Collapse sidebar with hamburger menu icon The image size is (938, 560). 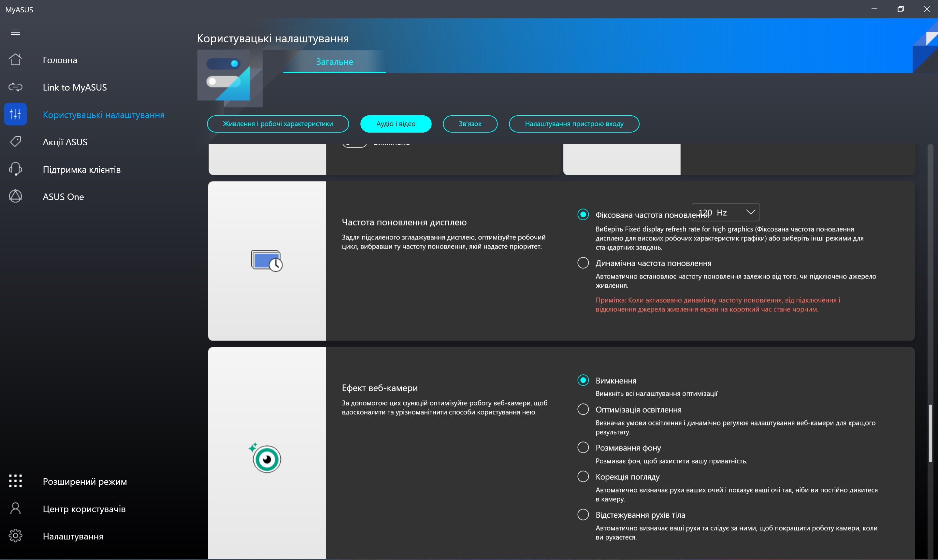pyautogui.click(x=15, y=33)
